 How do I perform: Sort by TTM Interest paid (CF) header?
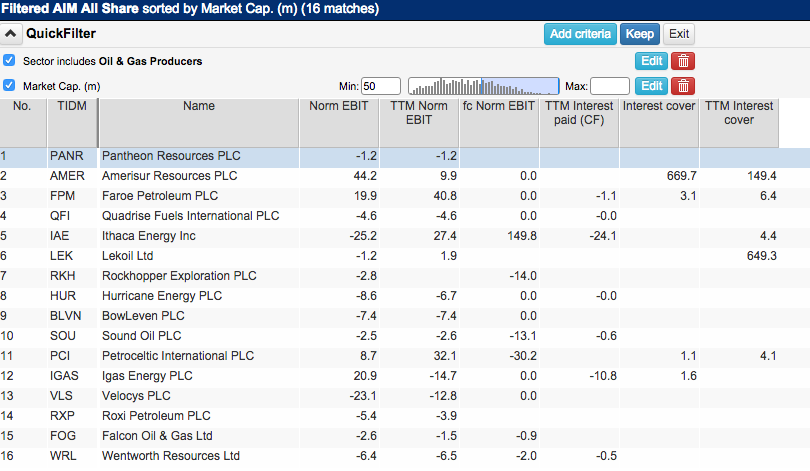(x=579, y=123)
